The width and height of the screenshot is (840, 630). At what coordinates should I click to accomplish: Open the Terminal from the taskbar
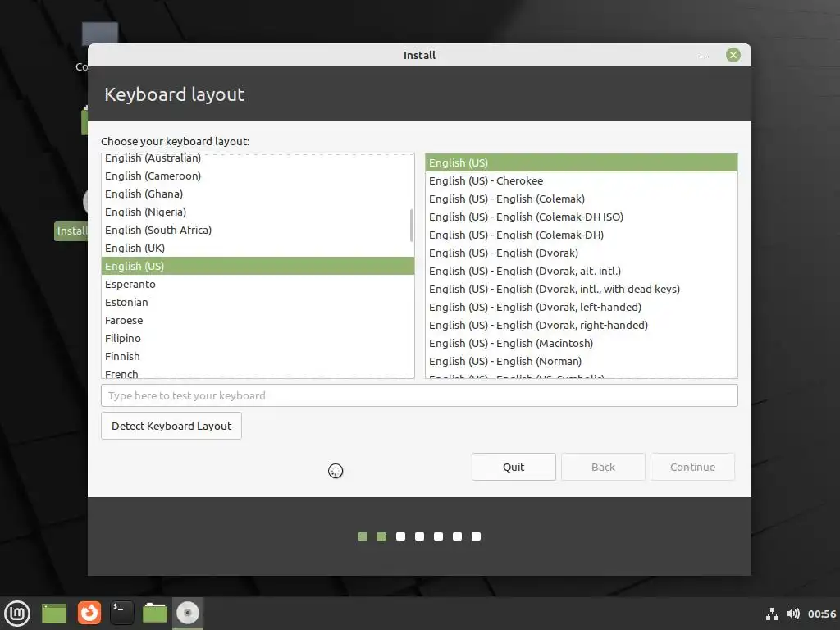pos(122,613)
